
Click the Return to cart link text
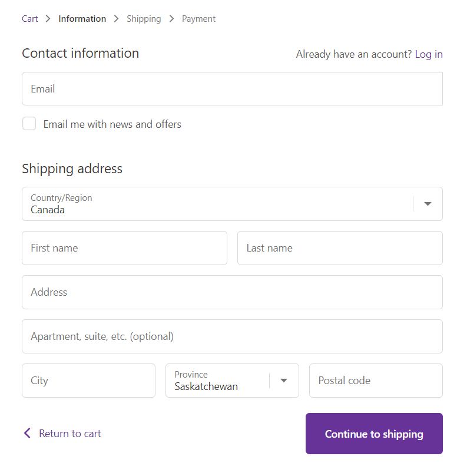[69, 434]
